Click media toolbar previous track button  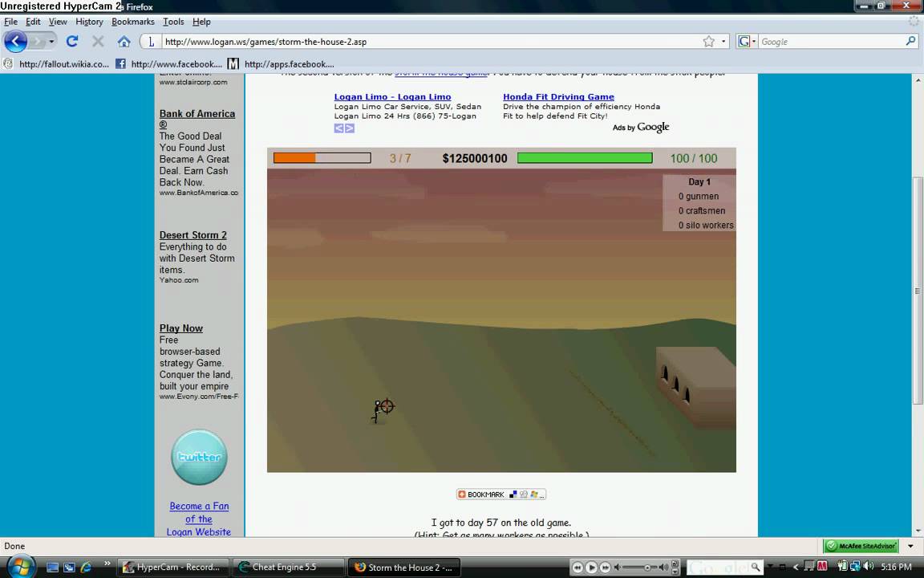click(x=577, y=568)
